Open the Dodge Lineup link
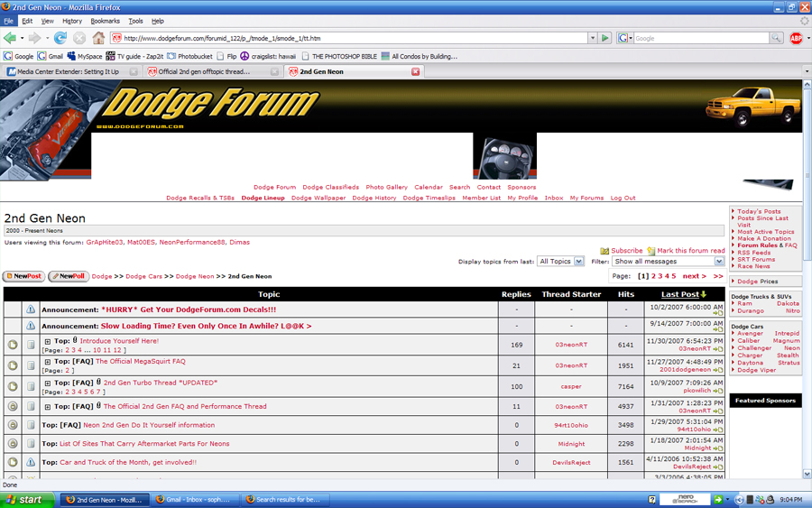Image resolution: width=812 pixels, height=508 pixels. point(263,198)
